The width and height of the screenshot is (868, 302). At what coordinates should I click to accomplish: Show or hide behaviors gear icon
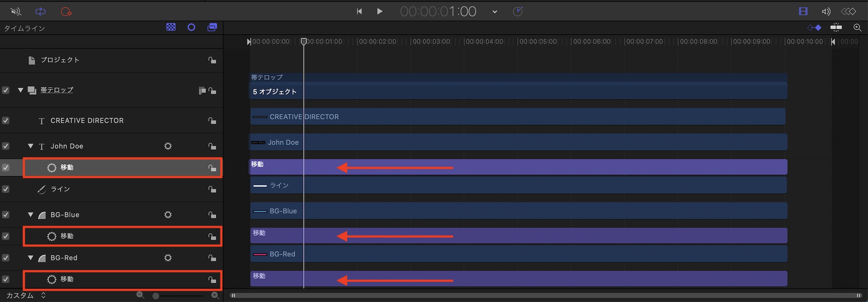[x=191, y=27]
